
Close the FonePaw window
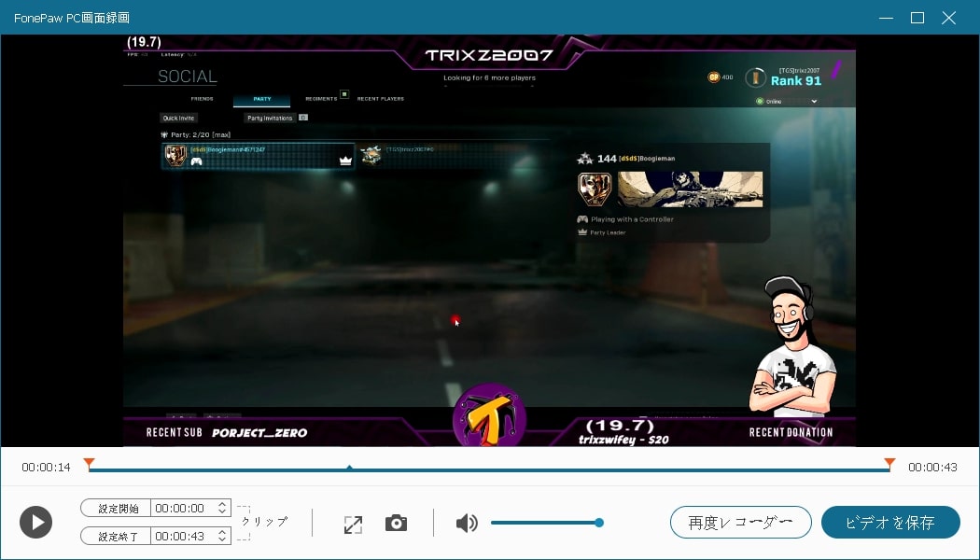949,18
